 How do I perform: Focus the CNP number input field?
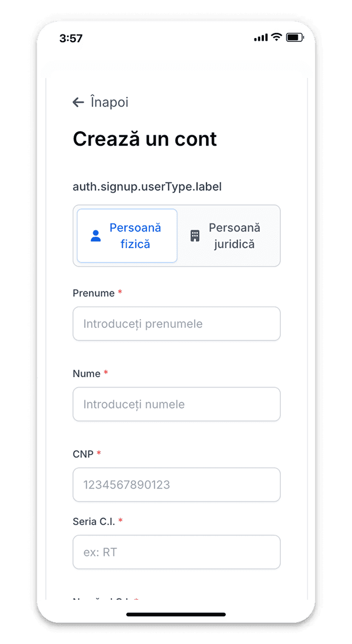click(176, 484)
